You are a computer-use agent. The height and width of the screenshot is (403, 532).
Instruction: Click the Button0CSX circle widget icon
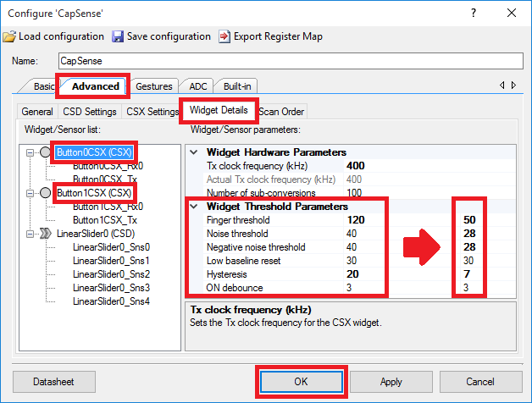pos(45,152)
